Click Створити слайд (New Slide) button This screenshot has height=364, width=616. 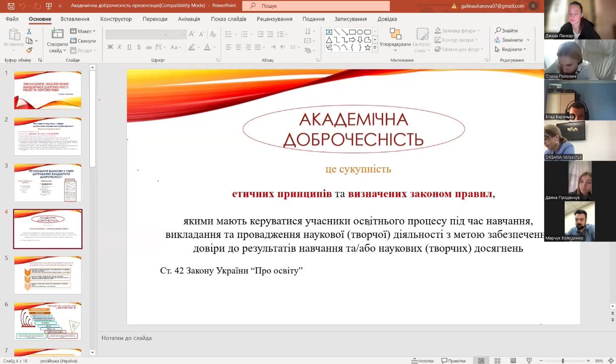(58, 41)
